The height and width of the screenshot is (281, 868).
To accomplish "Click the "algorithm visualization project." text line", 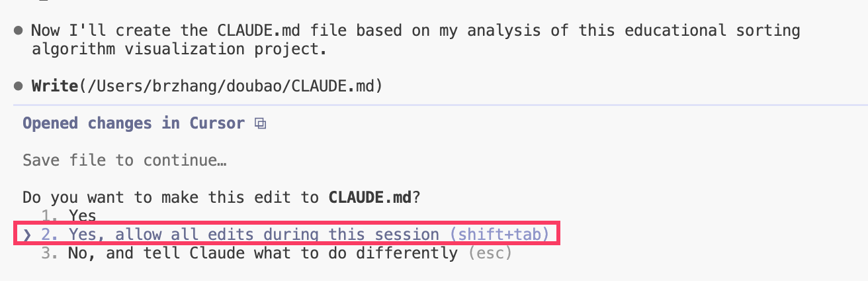I will (x=179, y=49).
